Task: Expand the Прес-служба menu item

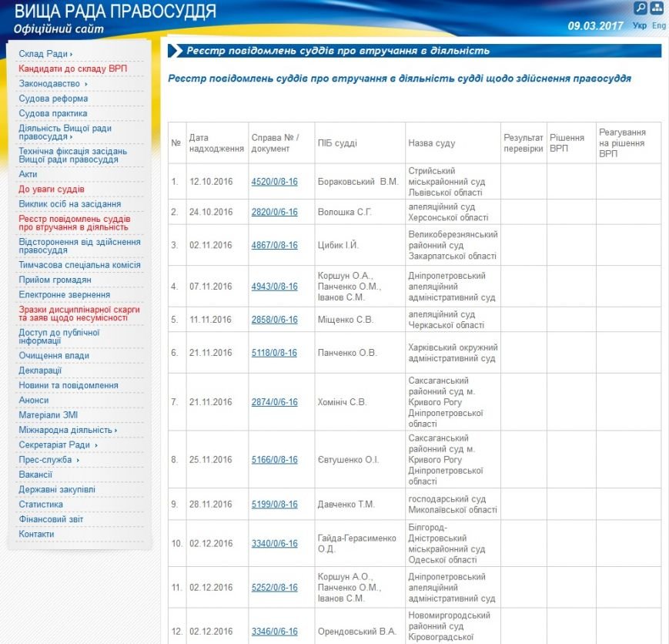Action: point(49,460)
